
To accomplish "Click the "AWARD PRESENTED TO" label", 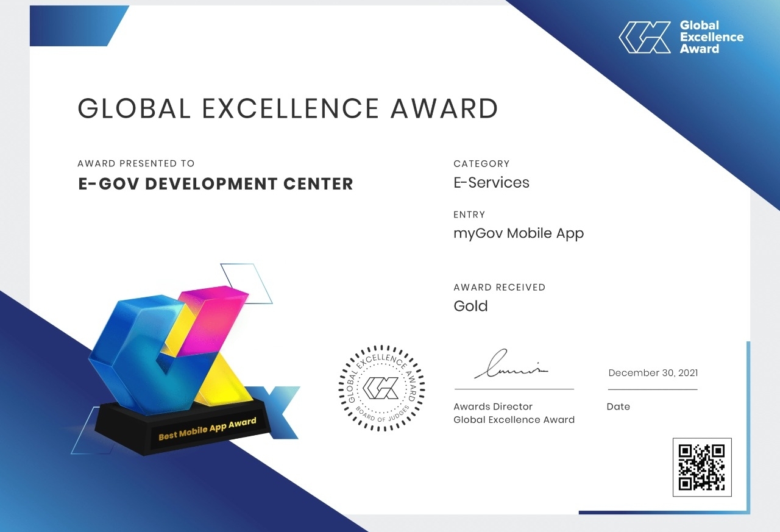I will pyautogui.click(x=136, y=163).
